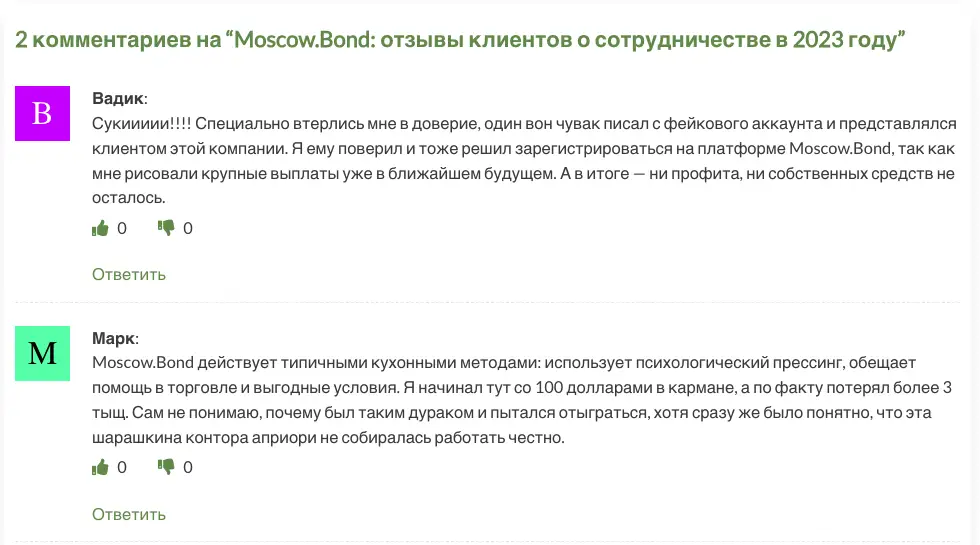
Task: Click the like count on Марк's comment
Action: click(x=122, y=467)
